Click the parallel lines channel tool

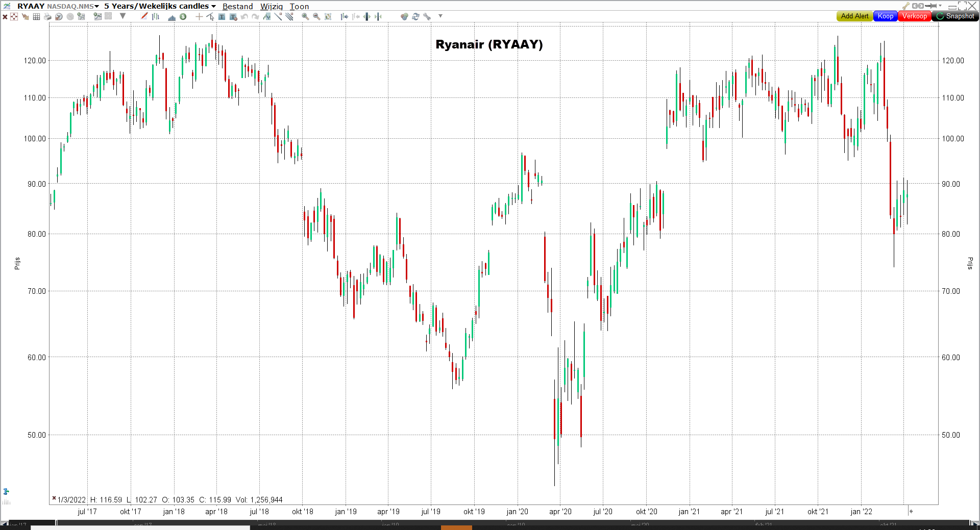click(x=289, y=16)
